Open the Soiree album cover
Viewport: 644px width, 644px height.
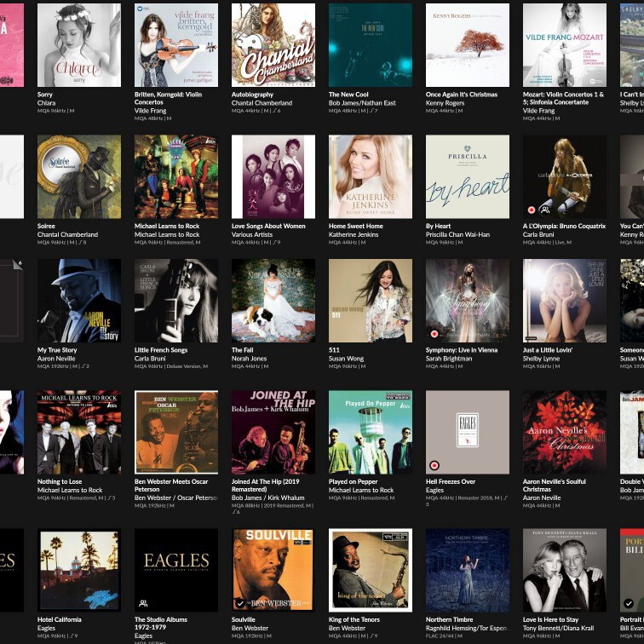coord(79,176)
